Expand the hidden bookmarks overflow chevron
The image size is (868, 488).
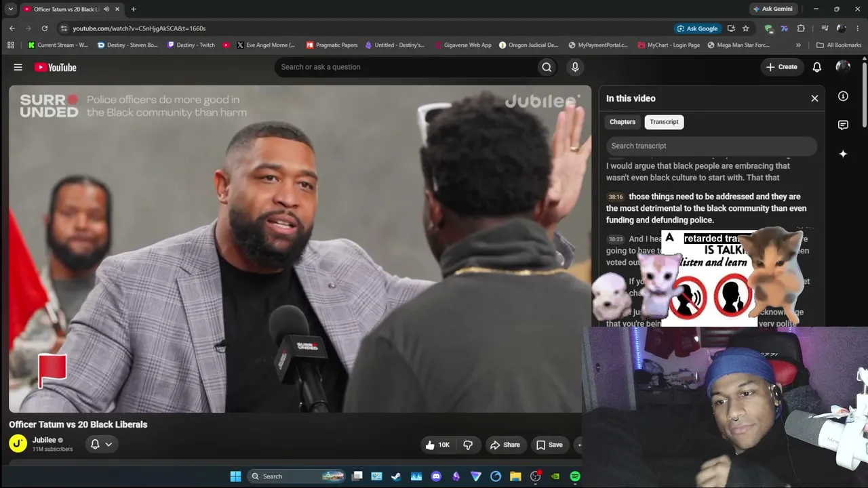point(798,45)
